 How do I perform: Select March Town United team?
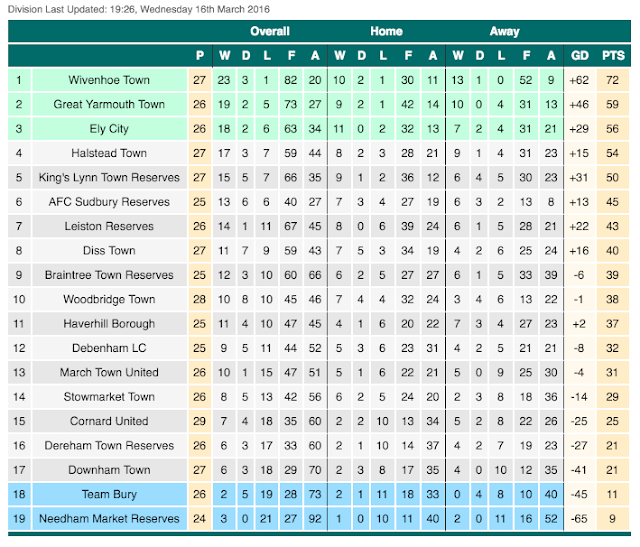[109, 373]
